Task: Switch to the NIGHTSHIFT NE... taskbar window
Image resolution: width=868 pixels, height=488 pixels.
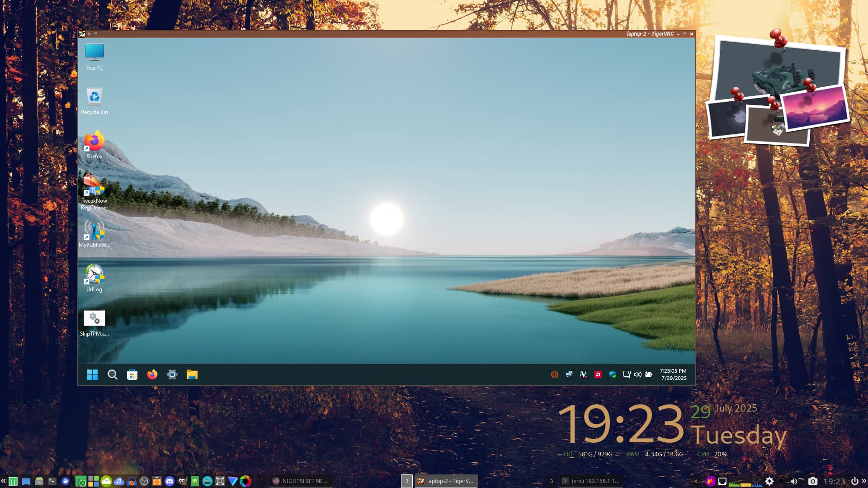Action: coord(301,481)
